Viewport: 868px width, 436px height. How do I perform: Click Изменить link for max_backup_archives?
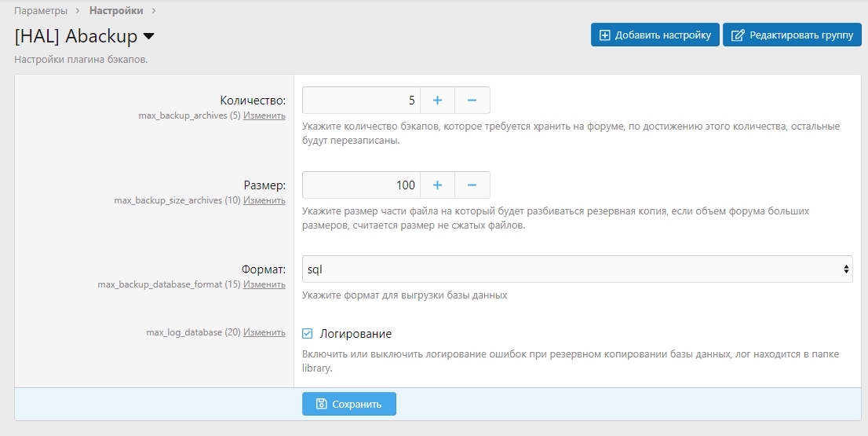point(264,115)
